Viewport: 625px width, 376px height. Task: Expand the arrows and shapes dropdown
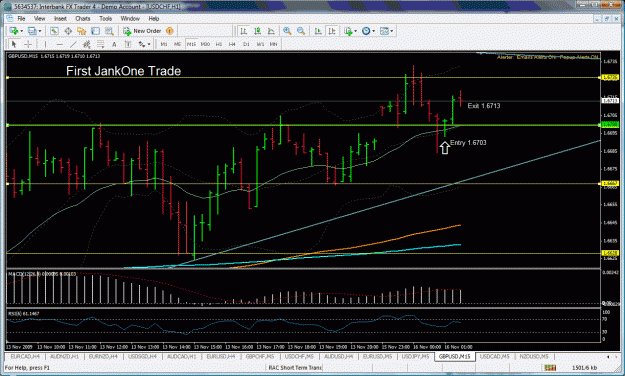pos(149,44)
